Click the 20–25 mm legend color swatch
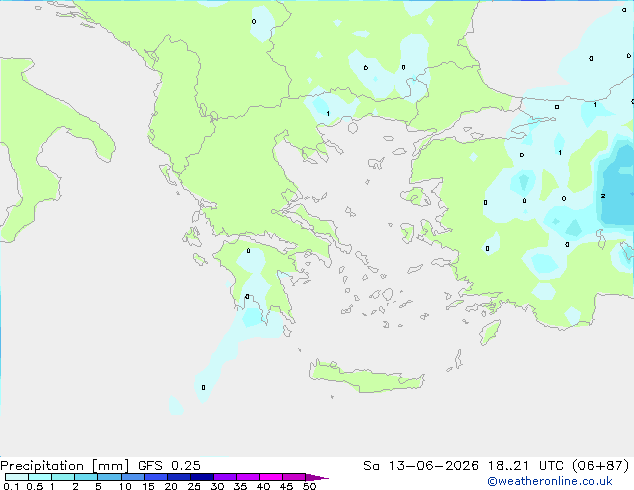The height and width of the screenshot is (490, 634). pos(178,477)
